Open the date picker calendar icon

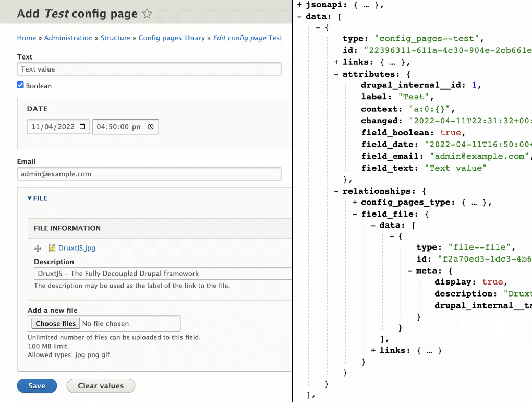82,127
